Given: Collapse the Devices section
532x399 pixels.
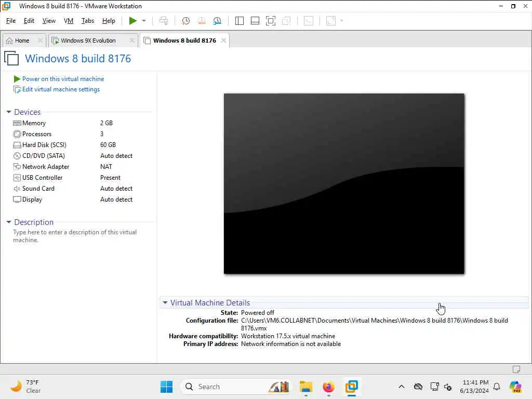Looking at the screenshot, I should (x=9, y=112).
